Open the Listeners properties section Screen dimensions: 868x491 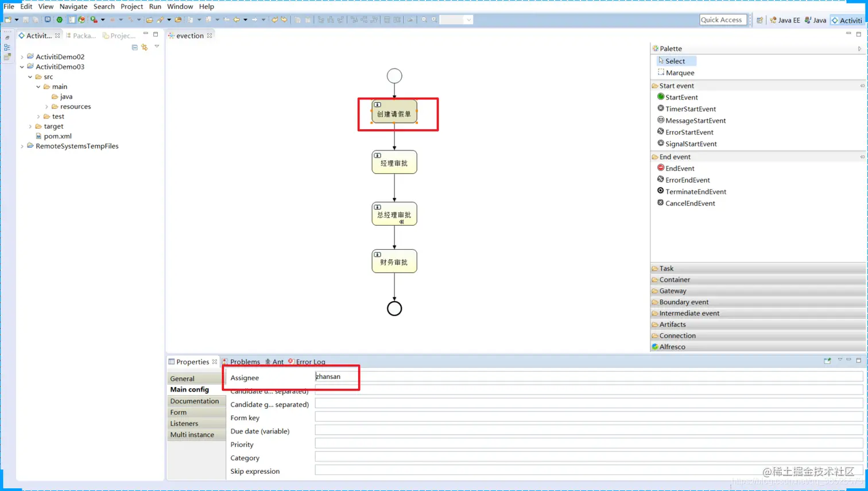click(x=196, y=423)
